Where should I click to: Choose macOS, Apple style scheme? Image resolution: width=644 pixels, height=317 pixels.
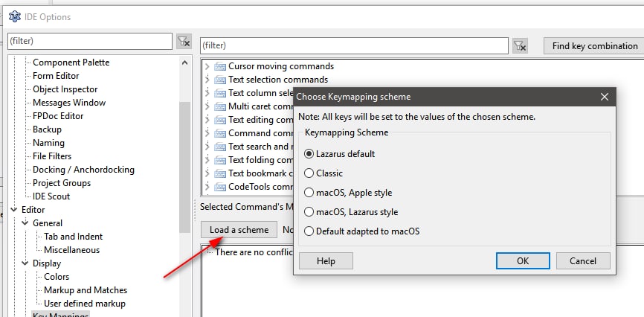coord(348,193)
